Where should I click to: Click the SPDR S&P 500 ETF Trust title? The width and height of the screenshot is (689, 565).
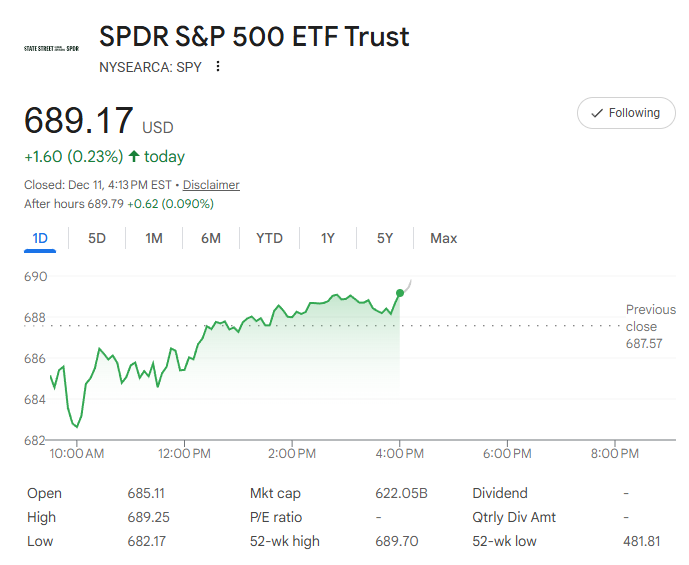[254, 37]
